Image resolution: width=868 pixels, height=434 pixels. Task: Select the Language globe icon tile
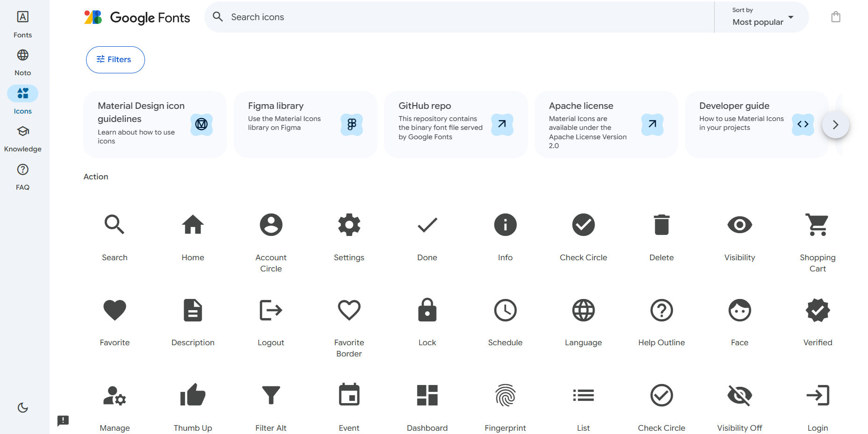pyautogui.click(x=583, y=310)
